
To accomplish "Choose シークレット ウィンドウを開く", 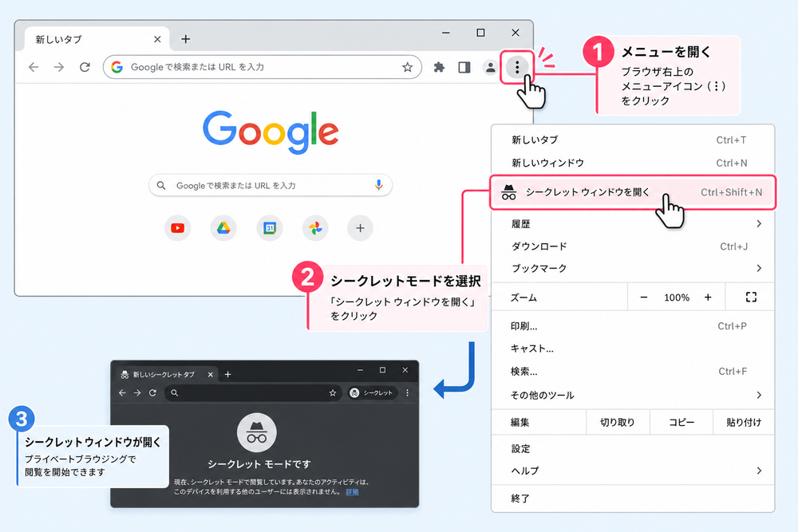I will [x=633, y=192].
